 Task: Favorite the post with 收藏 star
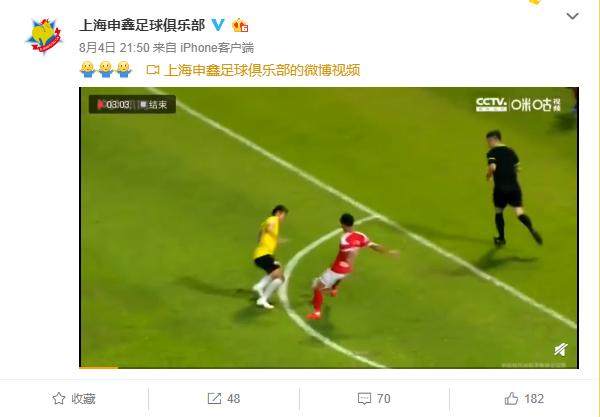(x=74, y=399)
